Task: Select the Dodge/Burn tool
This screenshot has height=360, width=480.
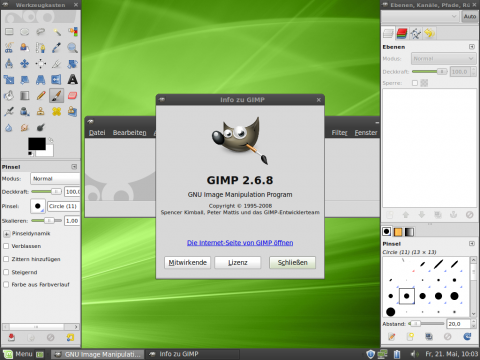Action: point(41,128)
